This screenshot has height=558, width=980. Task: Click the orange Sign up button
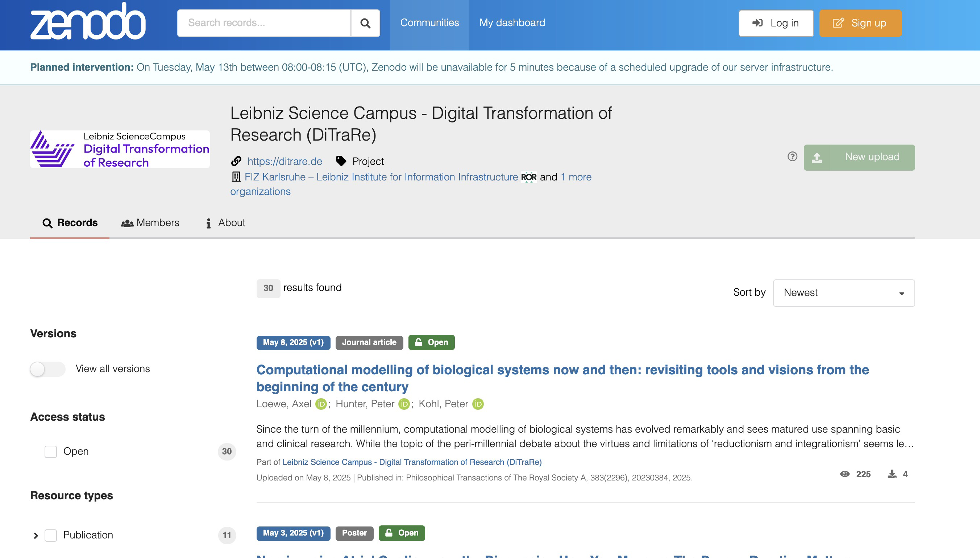coord(860,23)
